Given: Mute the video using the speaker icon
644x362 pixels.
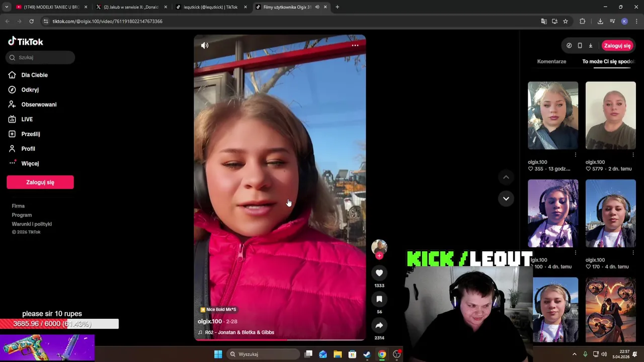Looking at the screenshot, I should click(205, 45).
